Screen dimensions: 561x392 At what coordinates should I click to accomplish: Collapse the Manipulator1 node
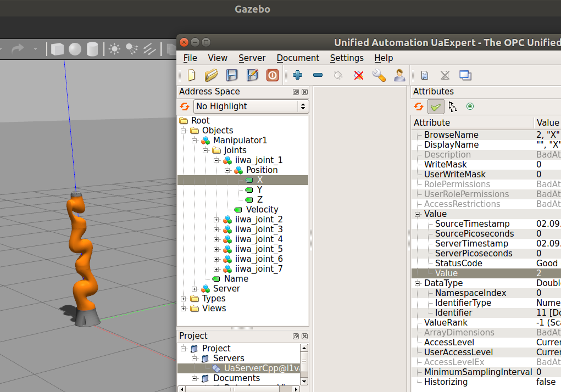click(195, 141)
